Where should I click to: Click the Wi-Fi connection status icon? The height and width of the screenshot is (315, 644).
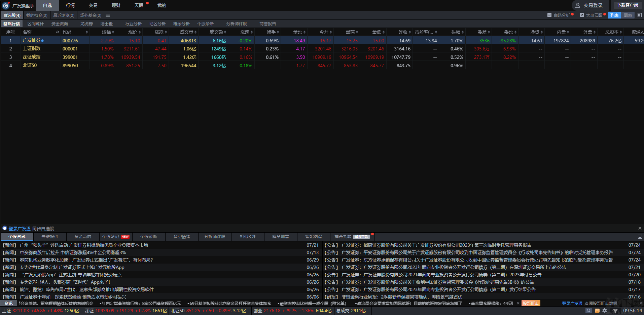[x=615, y=311]
